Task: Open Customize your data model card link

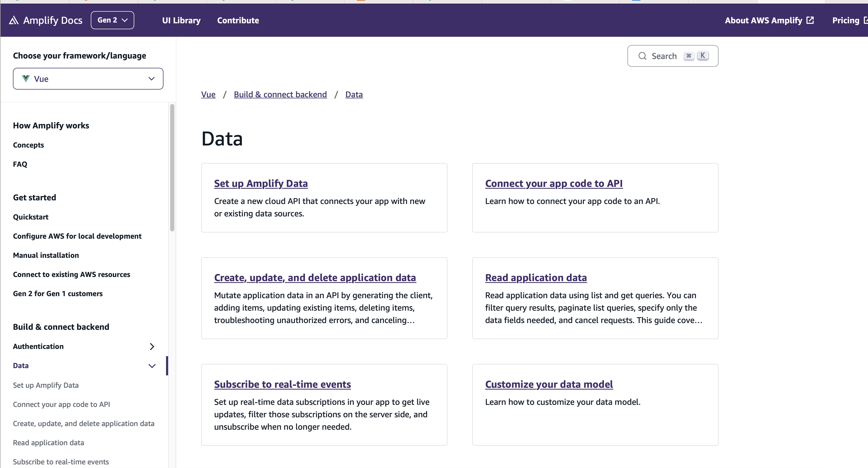Action: pos(549,384)
